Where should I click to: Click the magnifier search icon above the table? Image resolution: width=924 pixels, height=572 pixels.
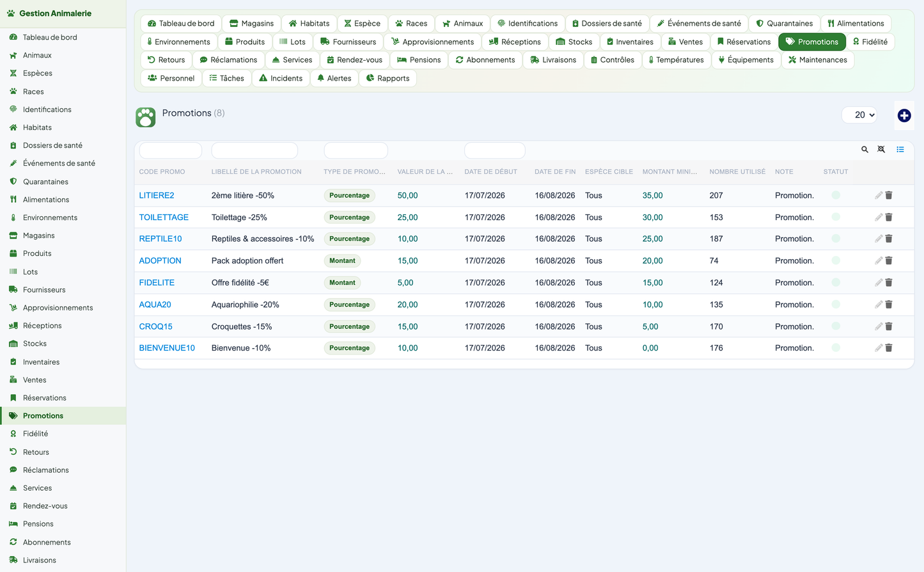[x=865, y=150]
